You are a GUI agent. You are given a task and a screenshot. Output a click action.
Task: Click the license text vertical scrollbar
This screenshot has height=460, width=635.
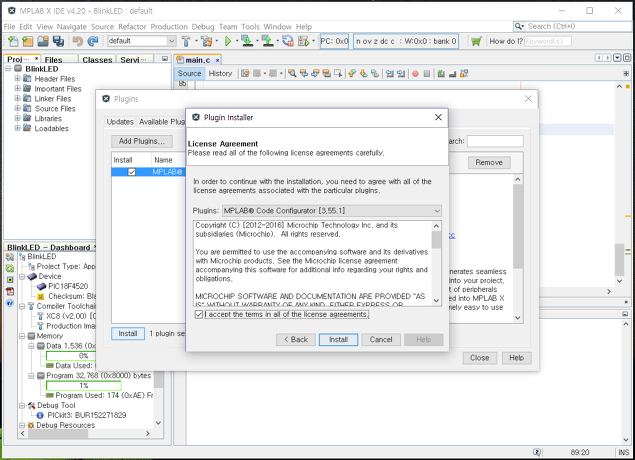[436, 263]
